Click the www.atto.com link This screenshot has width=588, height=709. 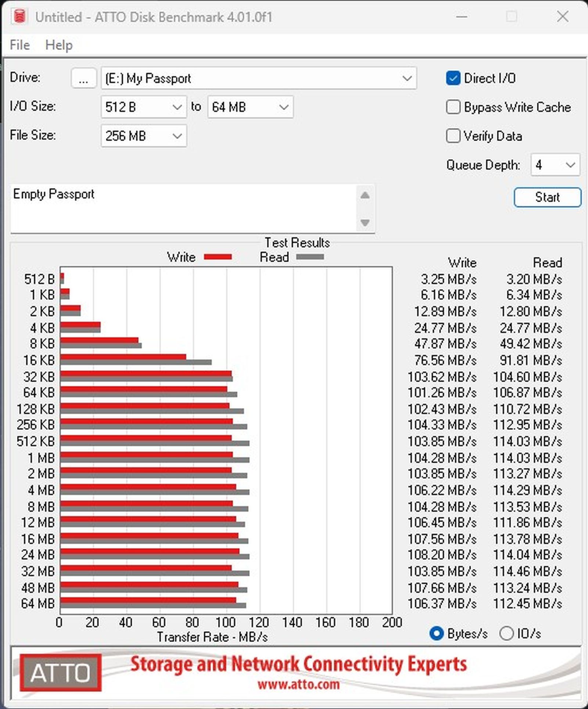298,684
